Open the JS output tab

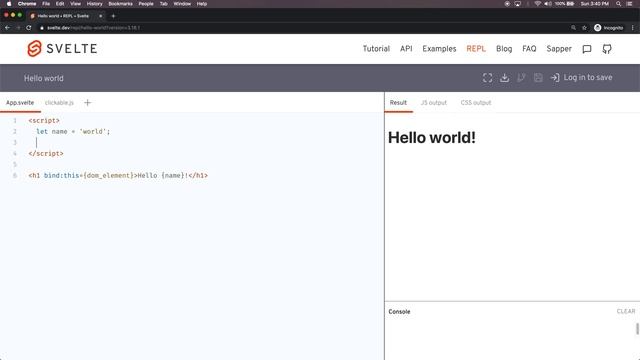tap(433, 102)
